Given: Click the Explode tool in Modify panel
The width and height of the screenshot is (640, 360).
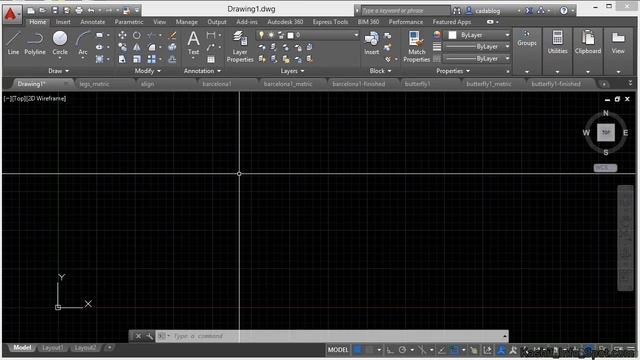Looking at the screenshot, I should click(x=172, y=47).
